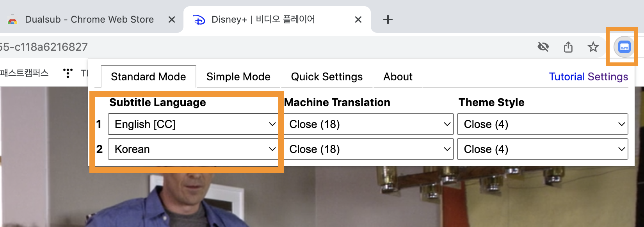Open second Machine Translation Close (18) dropdown
The image size is (644, 227).
coord(368,149)
